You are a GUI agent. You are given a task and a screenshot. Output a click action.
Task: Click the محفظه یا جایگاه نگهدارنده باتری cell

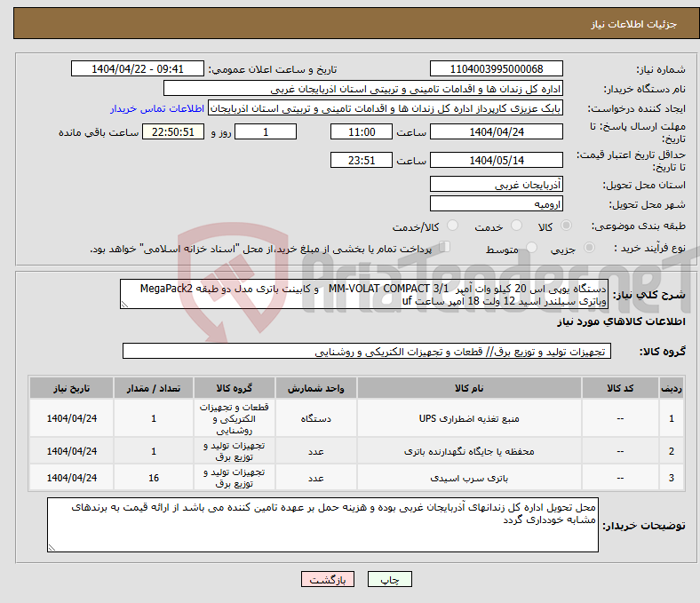(x=469, y=451)
